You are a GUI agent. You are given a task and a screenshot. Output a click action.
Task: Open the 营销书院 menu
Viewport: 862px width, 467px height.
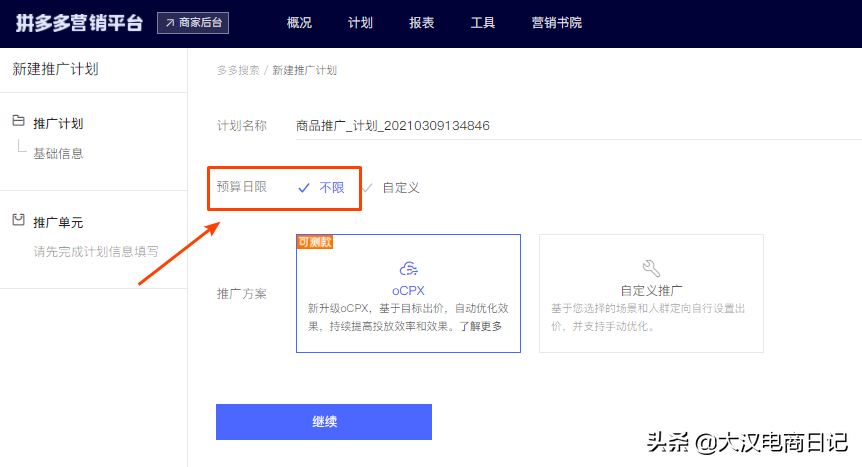(556, 23)
